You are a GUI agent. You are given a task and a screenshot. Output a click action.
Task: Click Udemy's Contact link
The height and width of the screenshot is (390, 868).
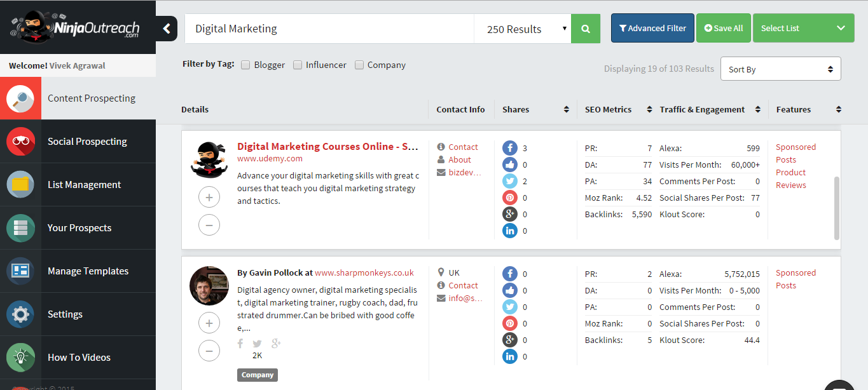pyautogui.click(x=463, y=147)
